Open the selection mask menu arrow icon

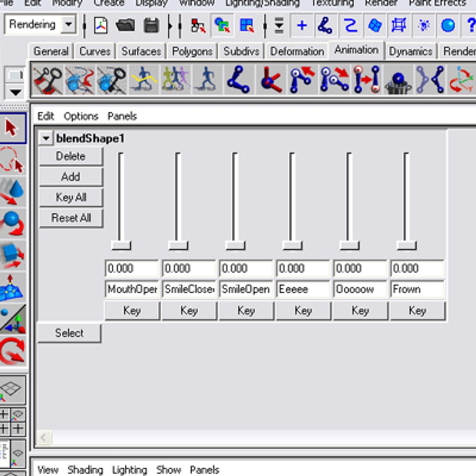click(x=279, y=26)
